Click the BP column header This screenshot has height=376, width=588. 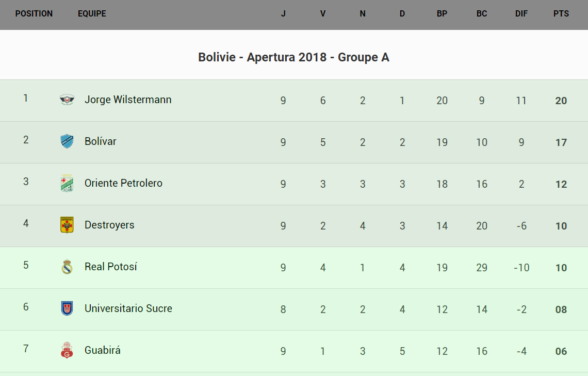click(442, 14)
